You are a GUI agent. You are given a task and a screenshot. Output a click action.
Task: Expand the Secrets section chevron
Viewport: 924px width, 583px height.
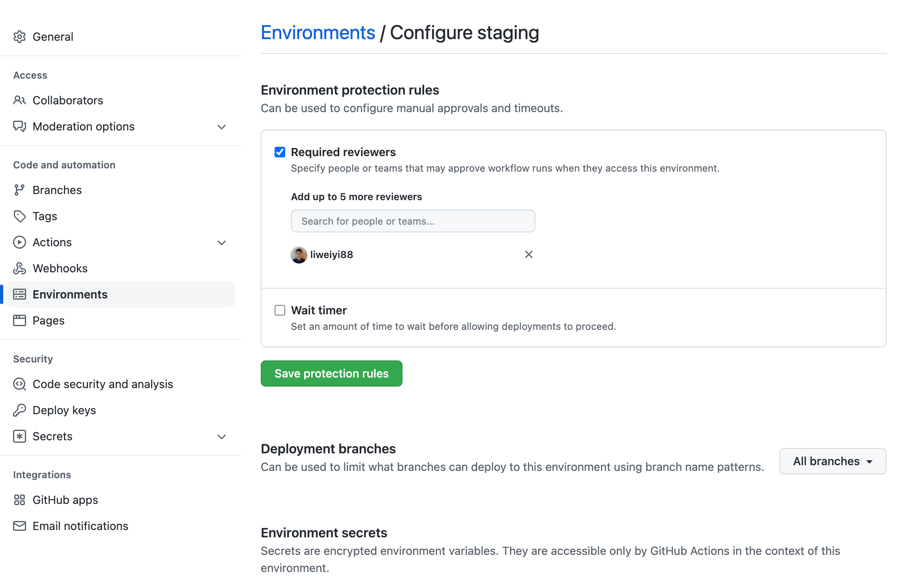[x=222, y=437]
